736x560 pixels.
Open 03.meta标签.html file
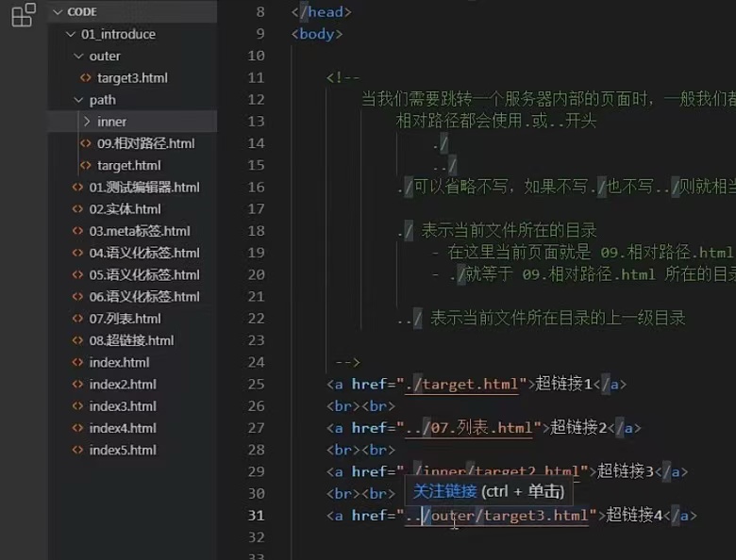coord(140,231)
